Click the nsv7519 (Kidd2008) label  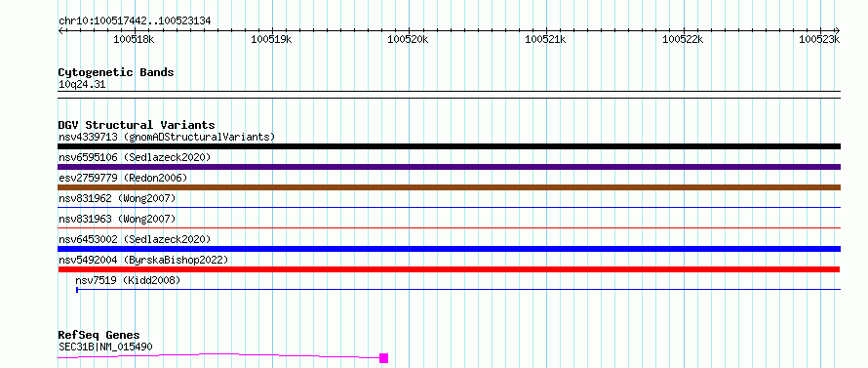(128, 280)
